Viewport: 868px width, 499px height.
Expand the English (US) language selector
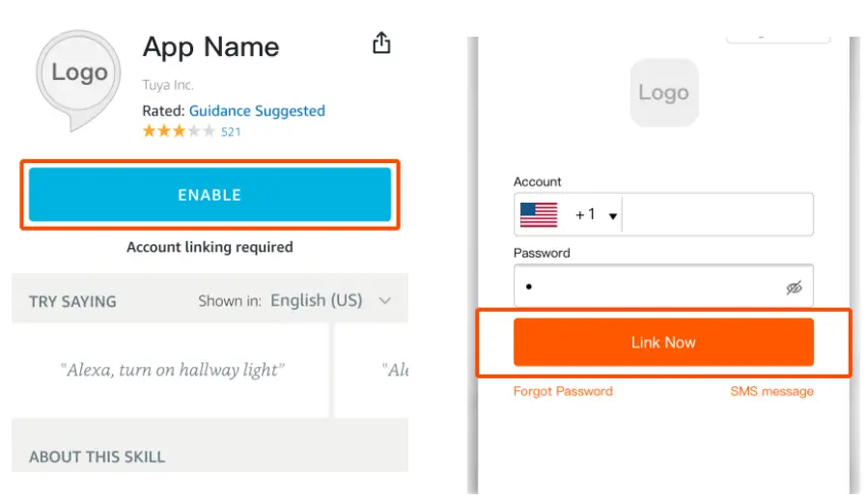coord(328,300)
